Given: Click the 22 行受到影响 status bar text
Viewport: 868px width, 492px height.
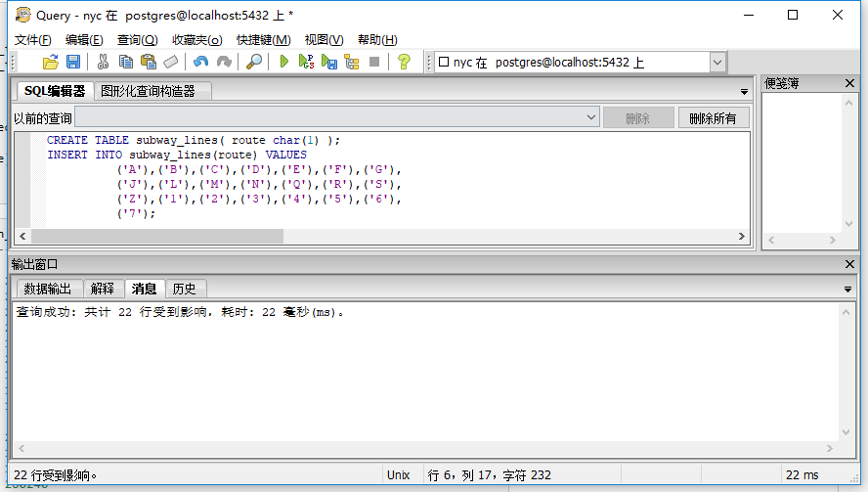Looking at the screenshot, I should [x=56, y=474].
